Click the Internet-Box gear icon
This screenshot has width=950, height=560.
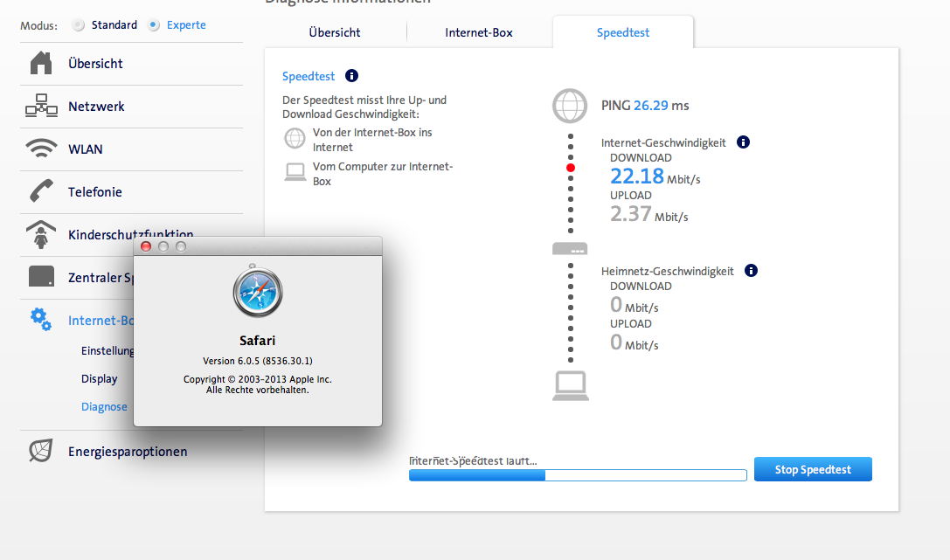(x=41, y=320)
